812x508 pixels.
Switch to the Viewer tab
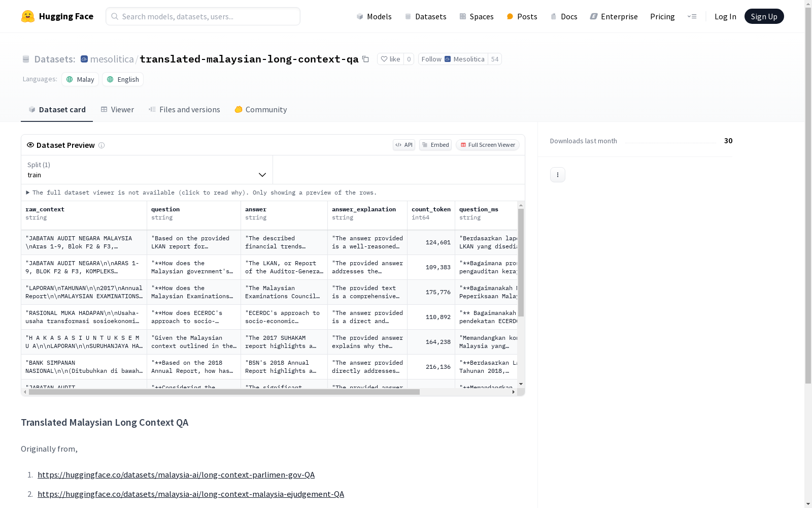pyautogui.click(x=117, y=110)
